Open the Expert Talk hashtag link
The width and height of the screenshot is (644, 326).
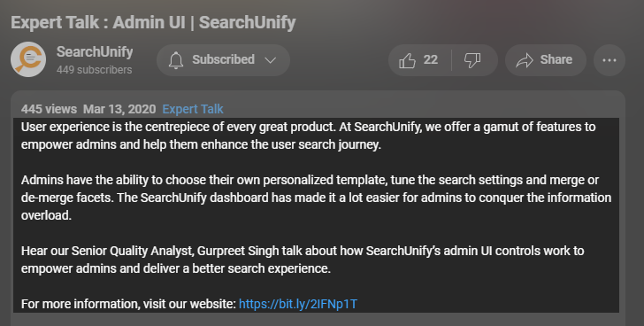coord(193,109)
